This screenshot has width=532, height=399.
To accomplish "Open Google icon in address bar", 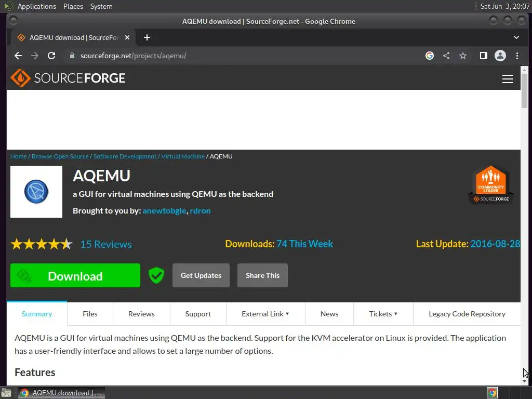I will tap(430, 56).
